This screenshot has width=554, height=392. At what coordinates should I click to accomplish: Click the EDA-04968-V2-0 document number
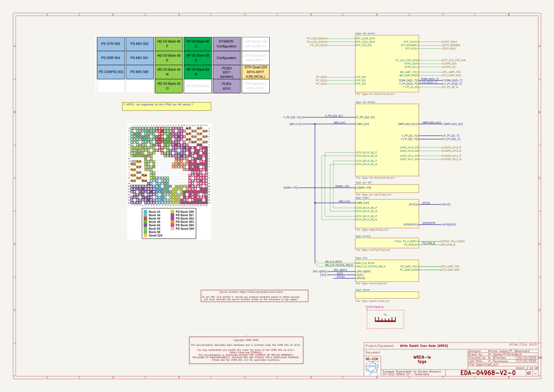coord(488,373)
